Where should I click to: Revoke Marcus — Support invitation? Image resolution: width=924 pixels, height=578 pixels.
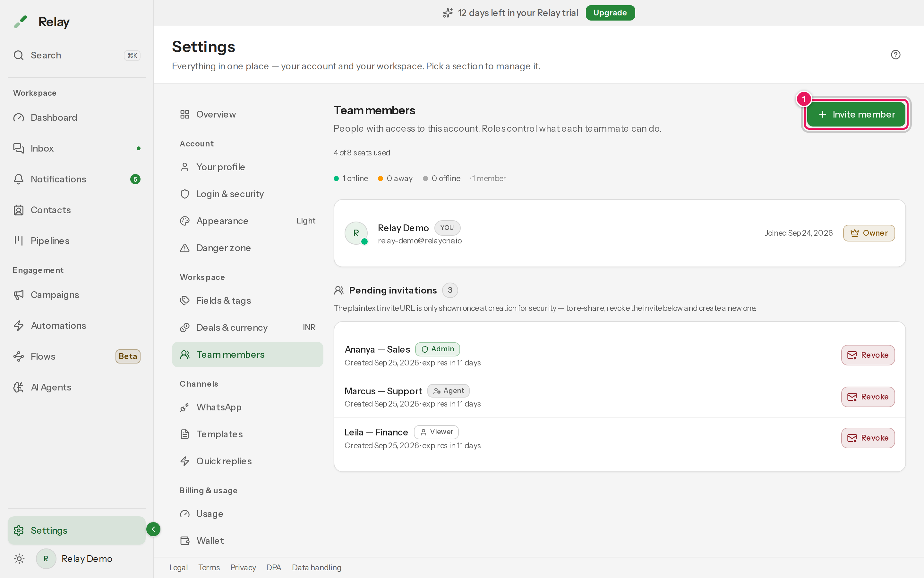(868, 397)
